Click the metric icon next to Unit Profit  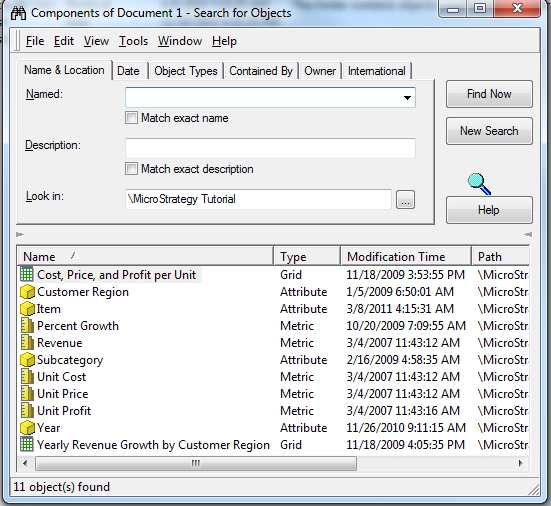tap(27, 410)
